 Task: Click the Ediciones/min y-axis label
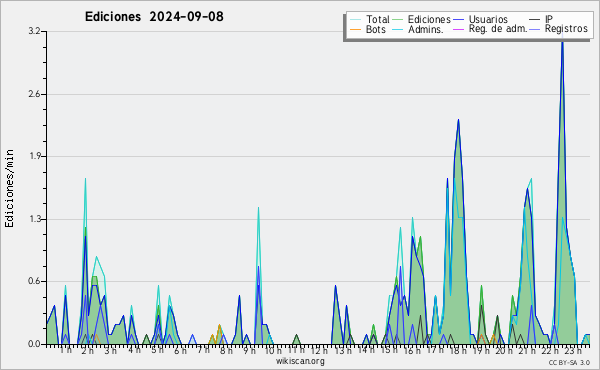9,188
